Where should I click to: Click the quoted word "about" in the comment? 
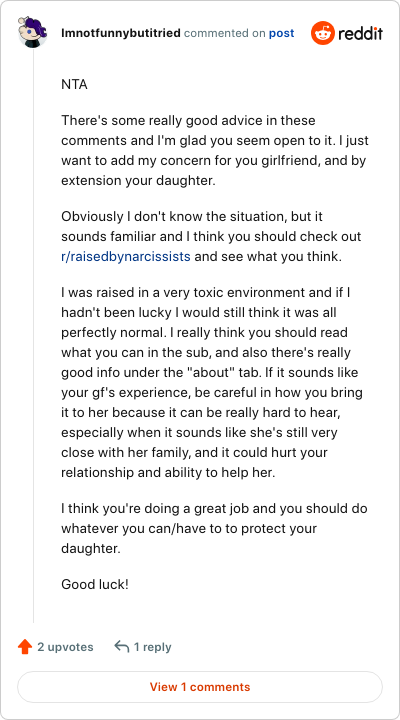[209, 372]
